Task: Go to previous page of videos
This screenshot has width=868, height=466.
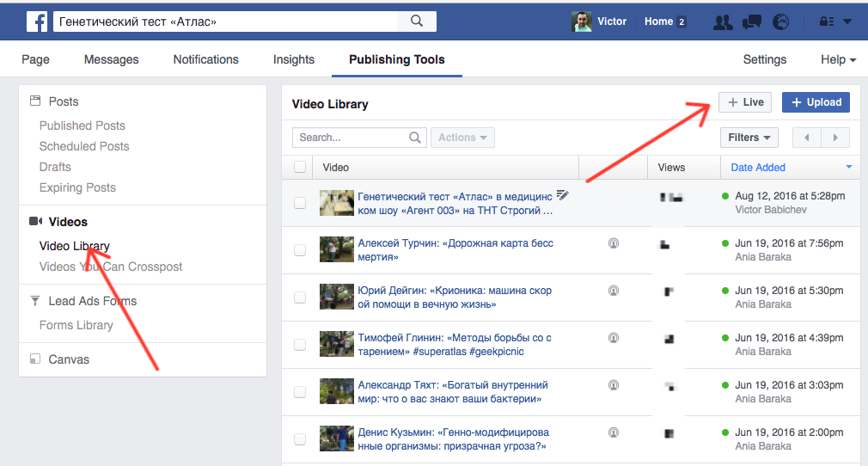Action: click(x=807, y=138)
